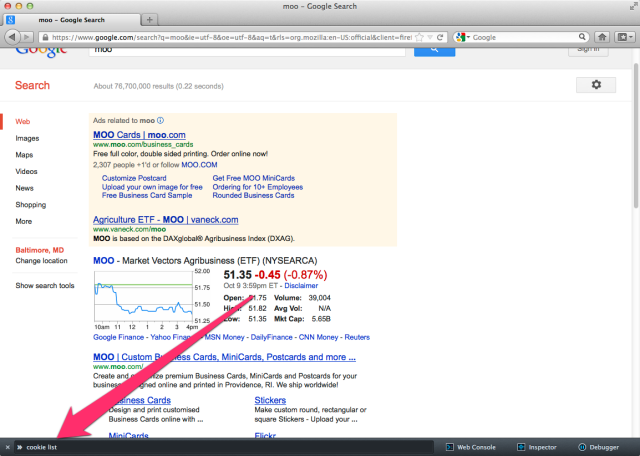640x456 pixels.
Task: Select Web in the left sidebar
Action: [22, 122]
